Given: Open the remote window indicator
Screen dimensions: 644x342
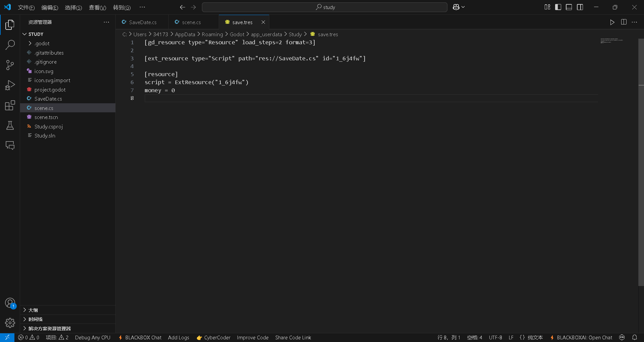Looking at the screenshot, I should pos(7,337).
